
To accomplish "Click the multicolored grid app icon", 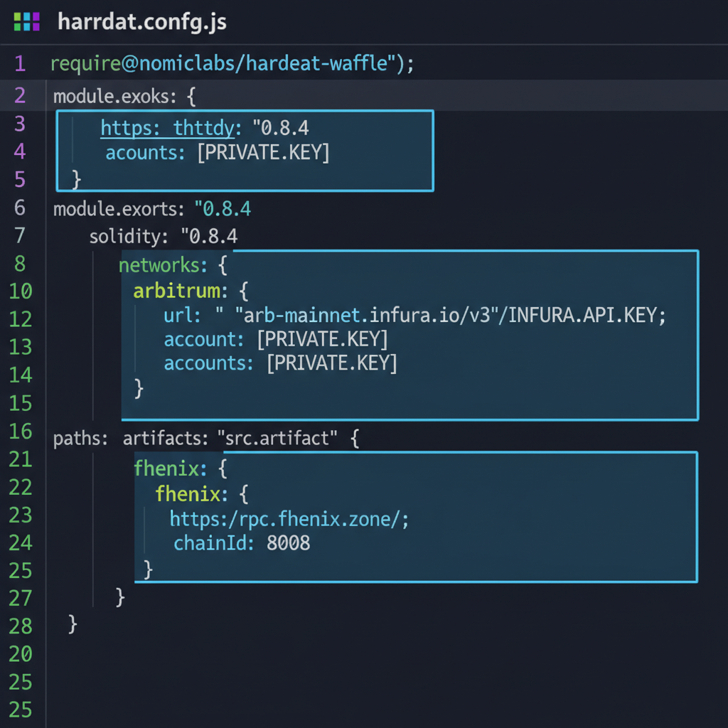I will coord(26,21).
